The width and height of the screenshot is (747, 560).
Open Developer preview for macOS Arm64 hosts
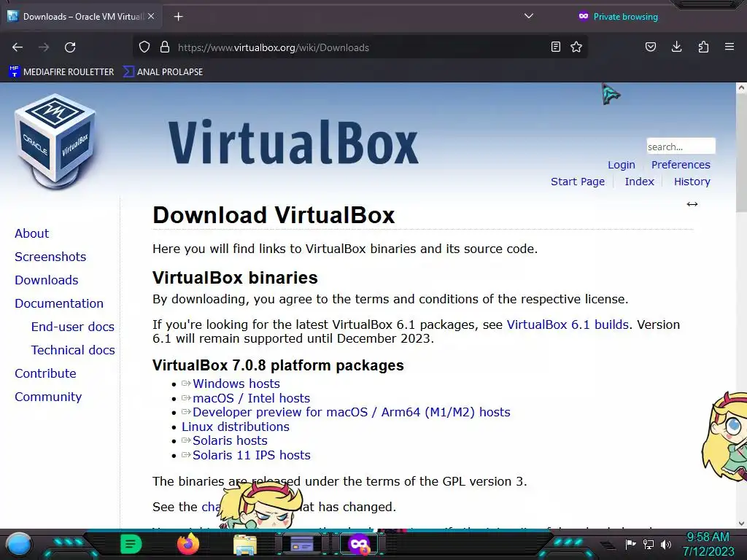(x=351, y=413)
